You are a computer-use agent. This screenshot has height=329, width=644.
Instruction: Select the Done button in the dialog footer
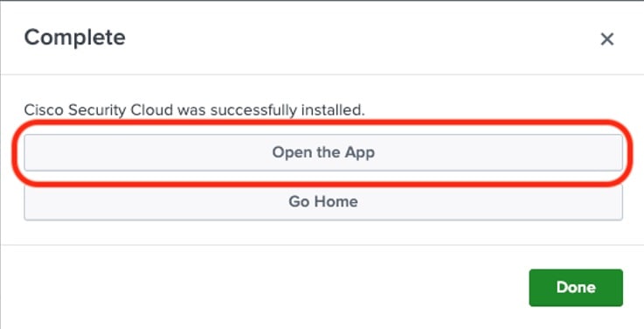coord(576,288)
